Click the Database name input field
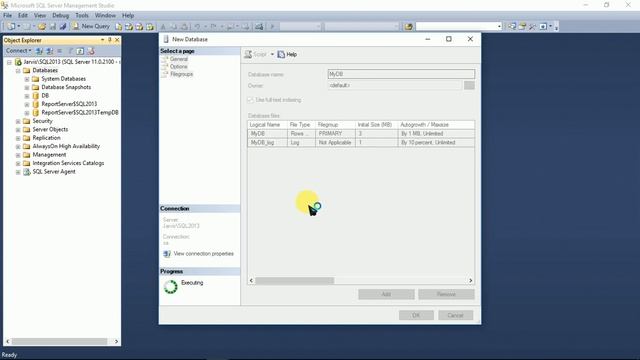This screenshot has width=640, height=360. 401,74
